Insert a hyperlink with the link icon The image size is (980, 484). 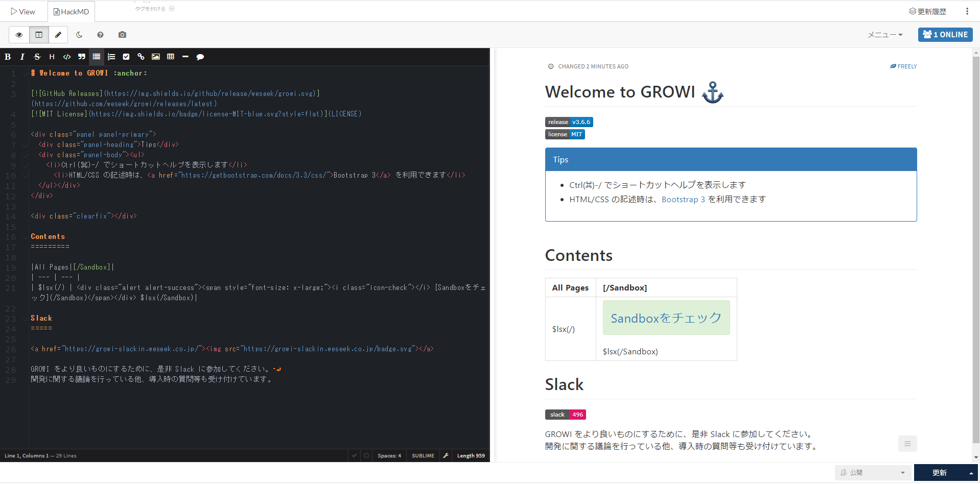[141, 57]
